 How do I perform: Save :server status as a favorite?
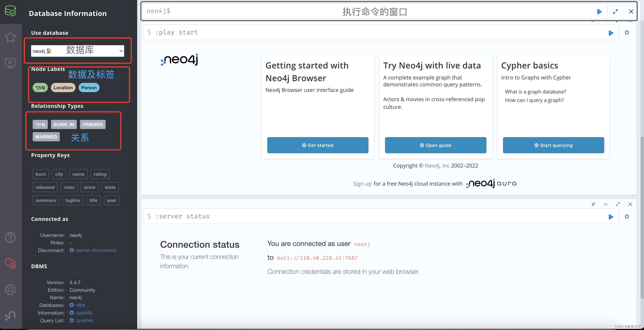[627, 216]
